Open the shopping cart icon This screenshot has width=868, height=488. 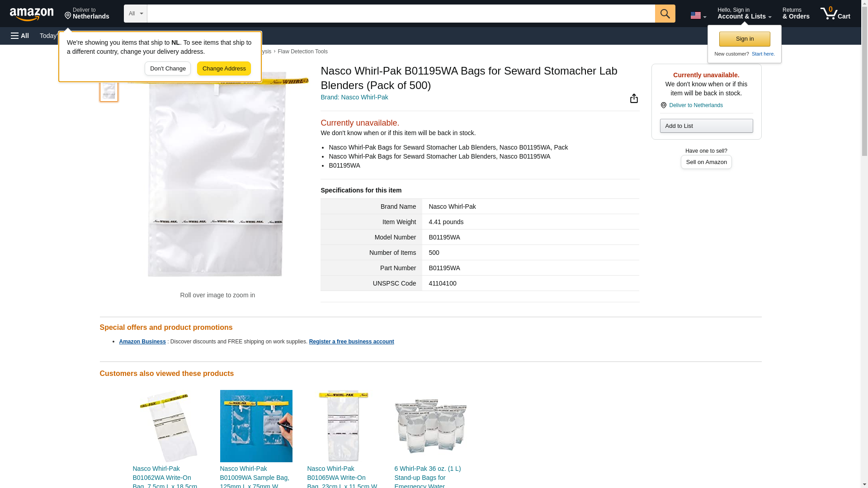(835, 14)
